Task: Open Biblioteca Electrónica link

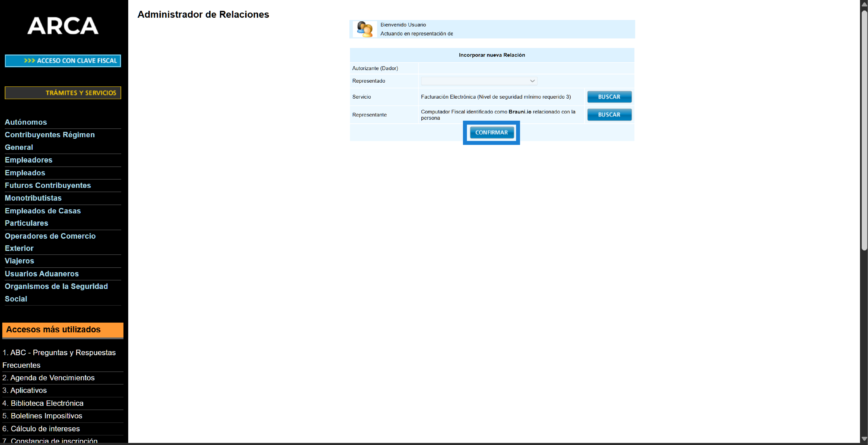Action: pyautogui.click(x=47, y=403)
